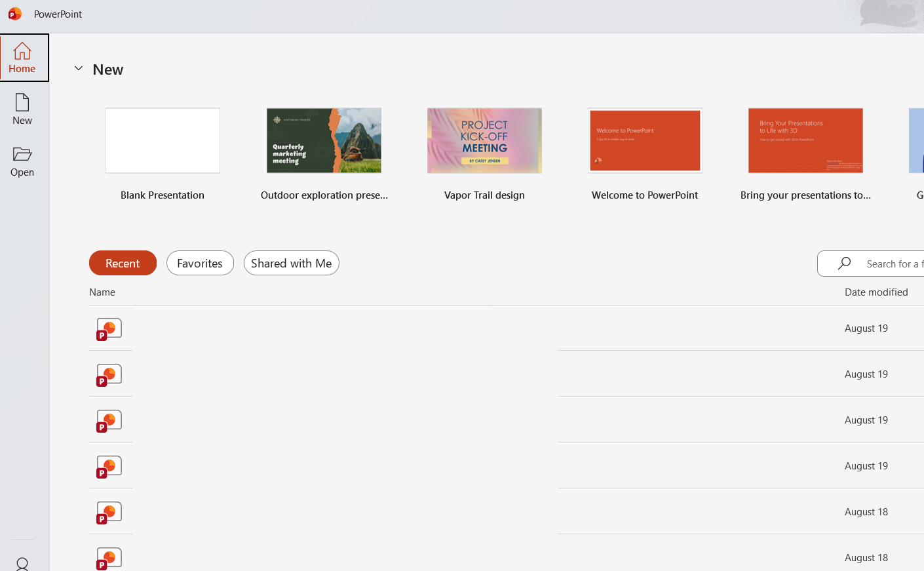Click the Outdoor exploration prese... label
This screenshot has height=571, width=924.
(324, 195)
